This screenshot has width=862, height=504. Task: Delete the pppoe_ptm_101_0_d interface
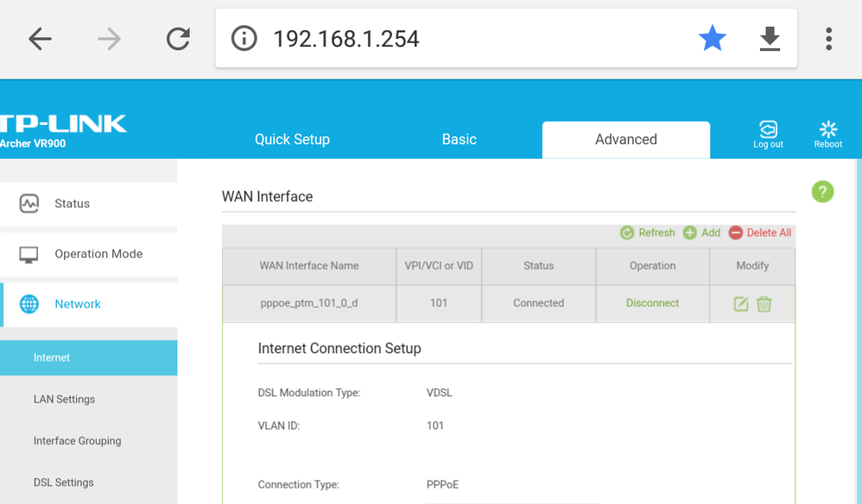pyautogui.click(x=764, y=304)
